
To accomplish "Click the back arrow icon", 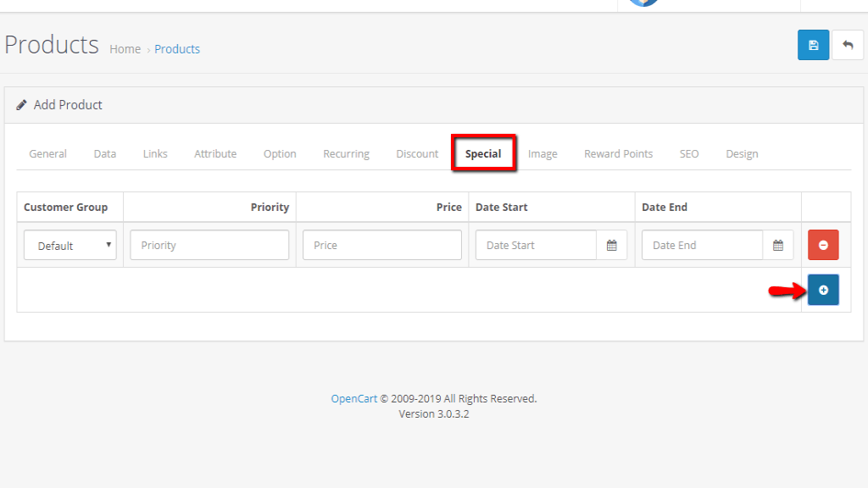I will [x=848, y=44].
